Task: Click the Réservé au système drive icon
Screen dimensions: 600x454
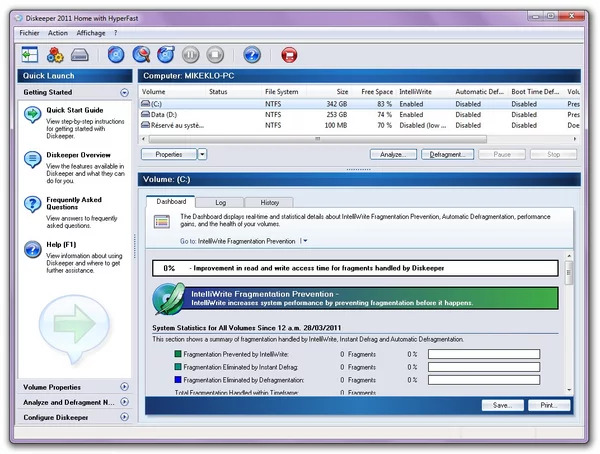Action: click(145, 125)
